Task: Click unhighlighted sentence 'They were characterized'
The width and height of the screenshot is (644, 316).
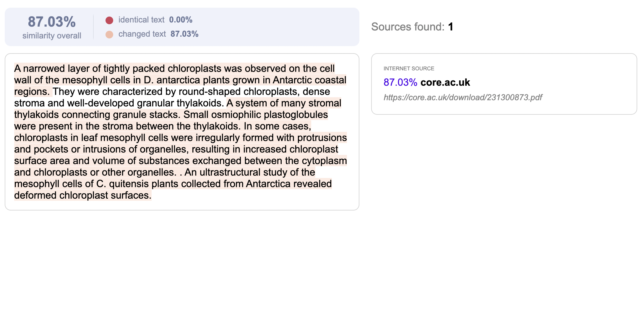Action: (172, 97)
